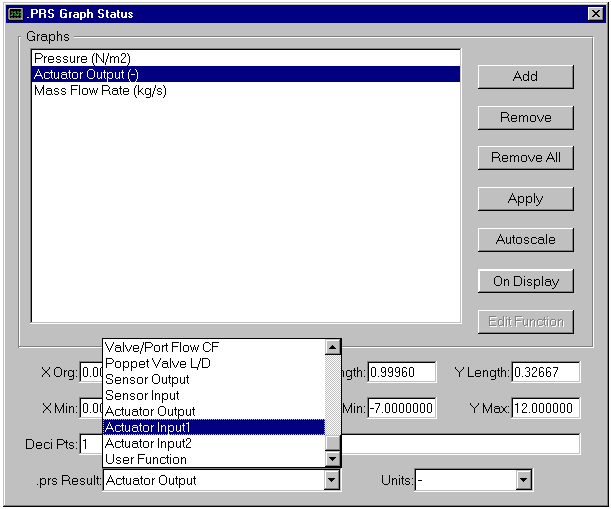The image size is (611, 509).
Task: Click the dropdown list scroll-down arrow
Action: tap(332, 459)
